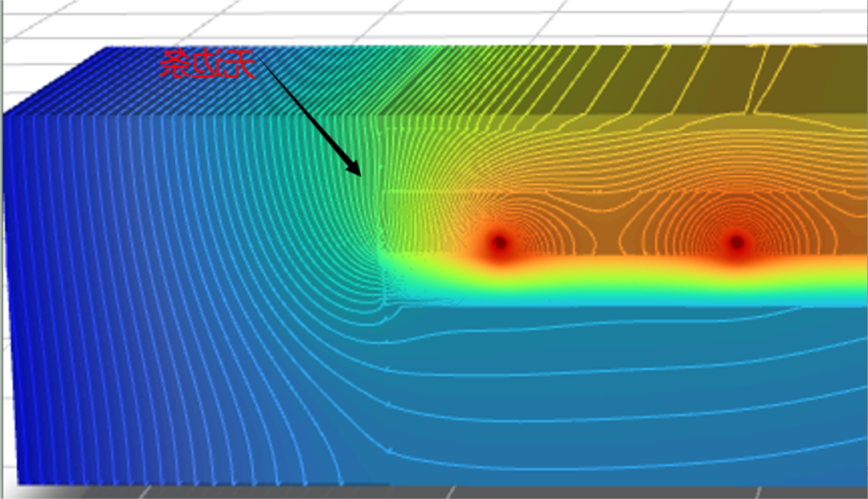Click the bottom-left corner of the colored block

(18, 483)
